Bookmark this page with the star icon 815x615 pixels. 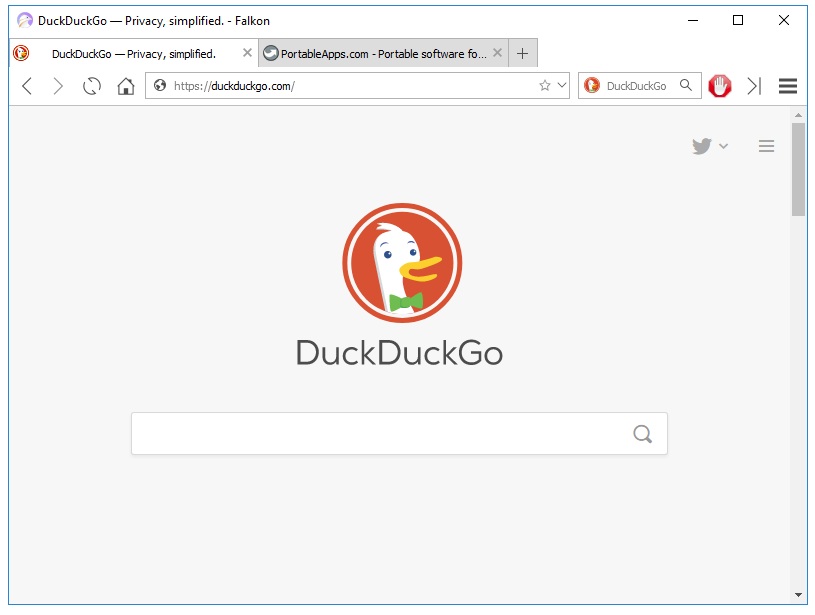coord(545,86)
